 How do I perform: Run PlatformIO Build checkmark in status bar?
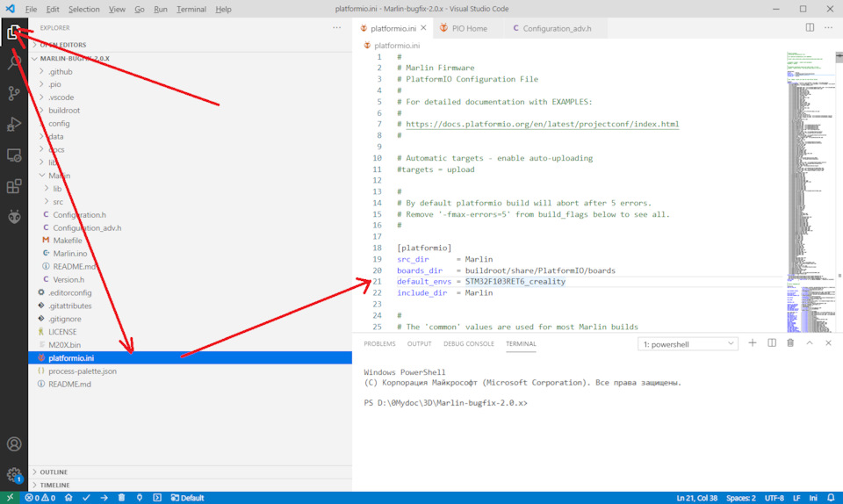(x=86, y=498)
